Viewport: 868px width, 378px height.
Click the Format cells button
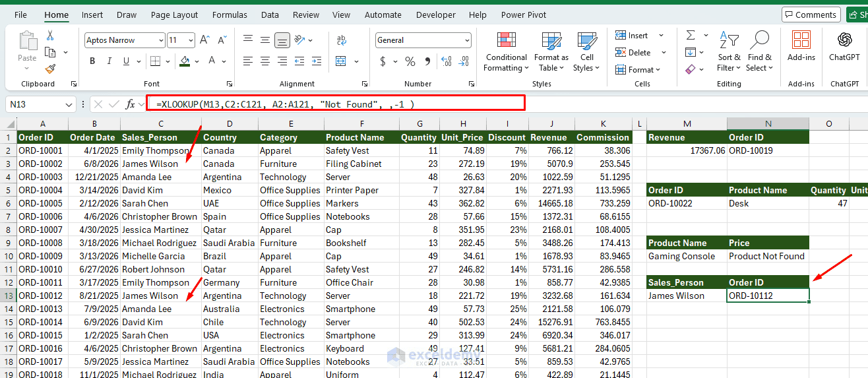pos(635,69)
